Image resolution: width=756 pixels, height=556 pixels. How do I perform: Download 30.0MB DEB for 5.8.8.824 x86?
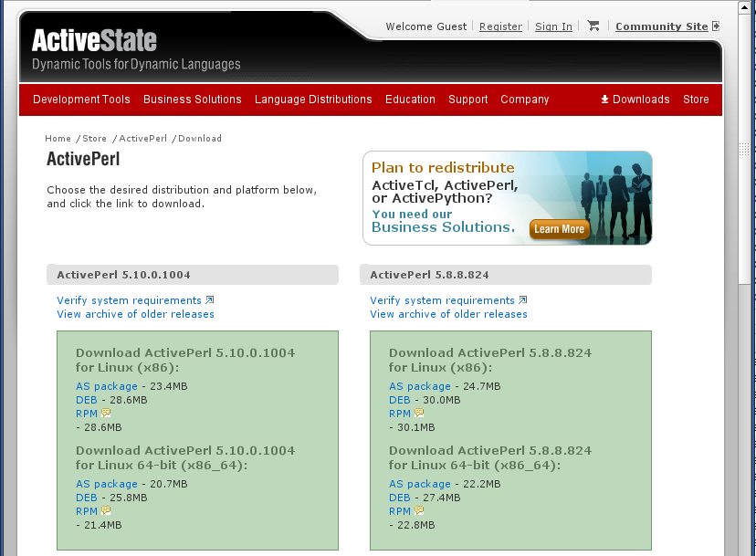(400, 400)
